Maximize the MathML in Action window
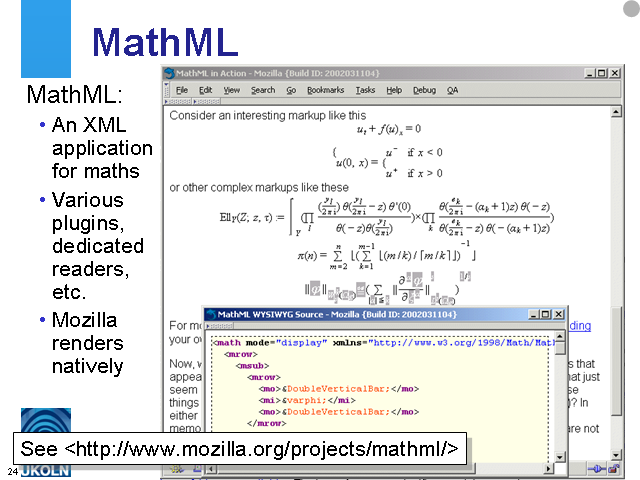Screen dimensions: 640x480 pyautogui.click(x=602, y=73)
